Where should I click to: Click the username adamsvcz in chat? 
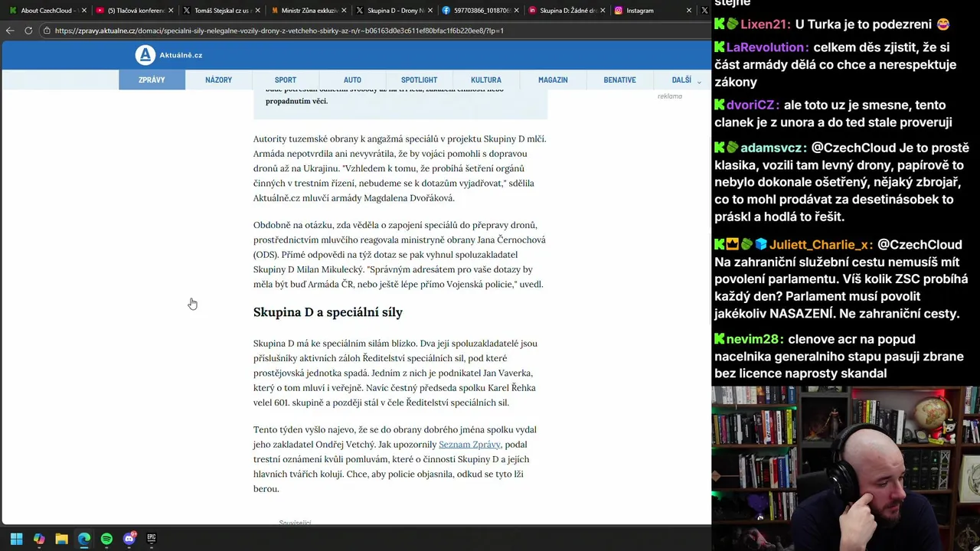(771, 148)
